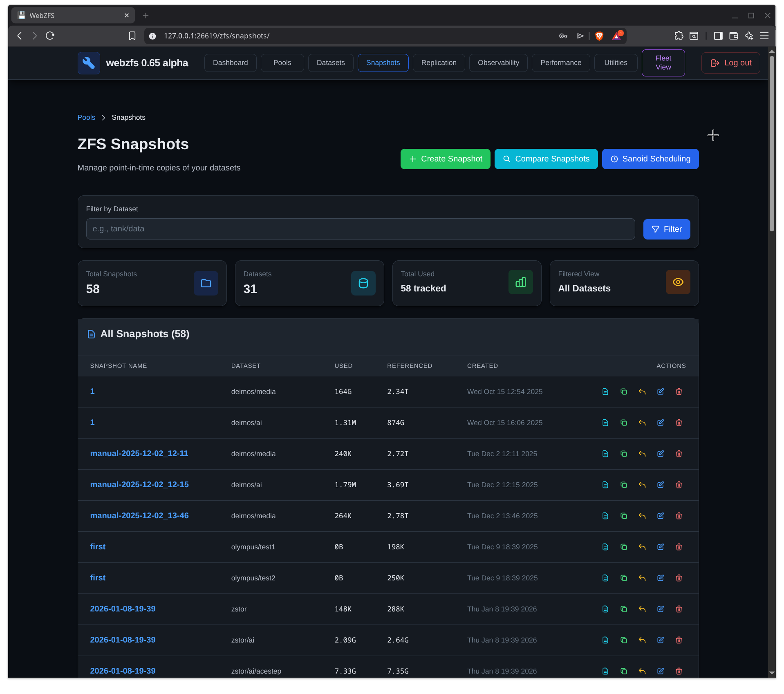Click the chart icon on Total Used card
This screenshot has width=784, height=694.
[x=520, y=282]
